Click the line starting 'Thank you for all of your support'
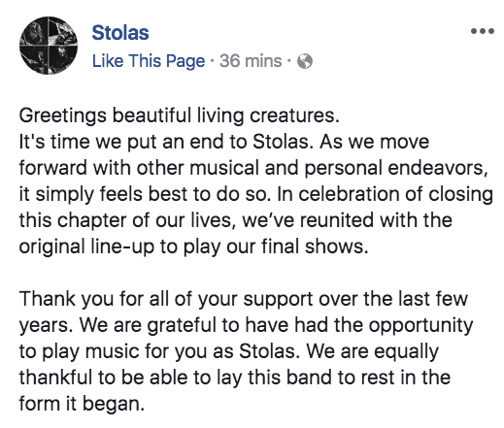Viewport: 504px width, 428px height. click(244, 299)
